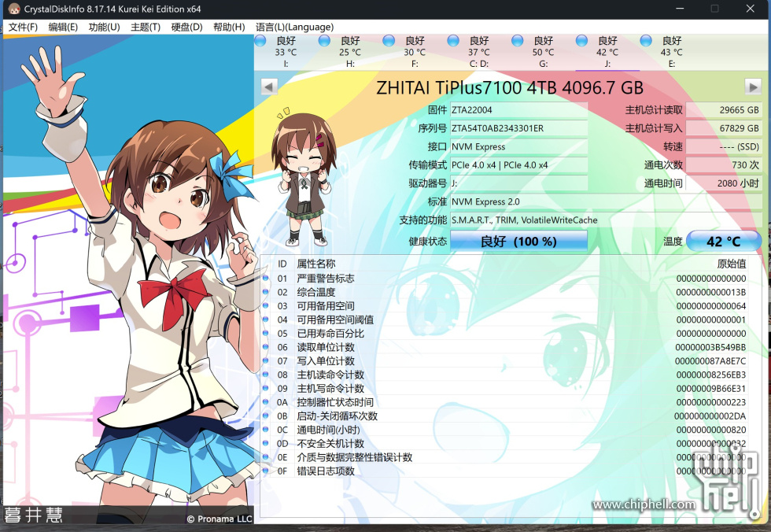The width and height of the screenshot is (771, 532).
Task: Click status dot for attribute 01 严重警告标志
Action: 266,279
